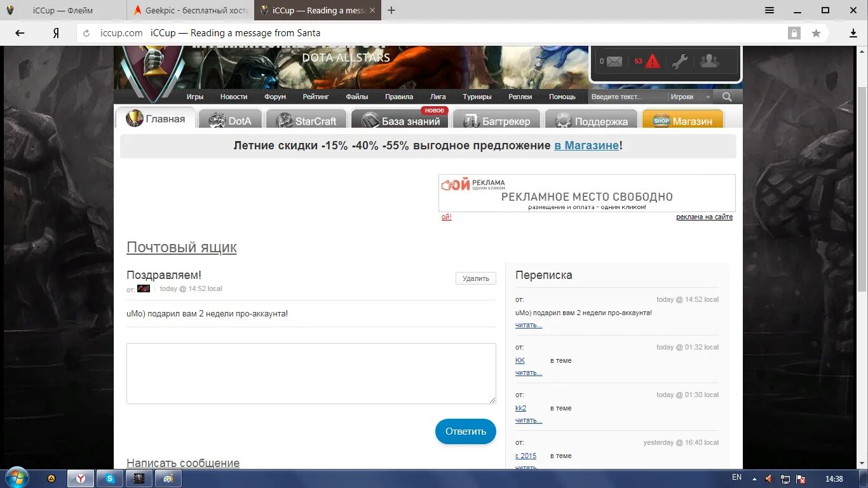Open the friends/users icon in header

pyautogui.click(x=709, y=61)
